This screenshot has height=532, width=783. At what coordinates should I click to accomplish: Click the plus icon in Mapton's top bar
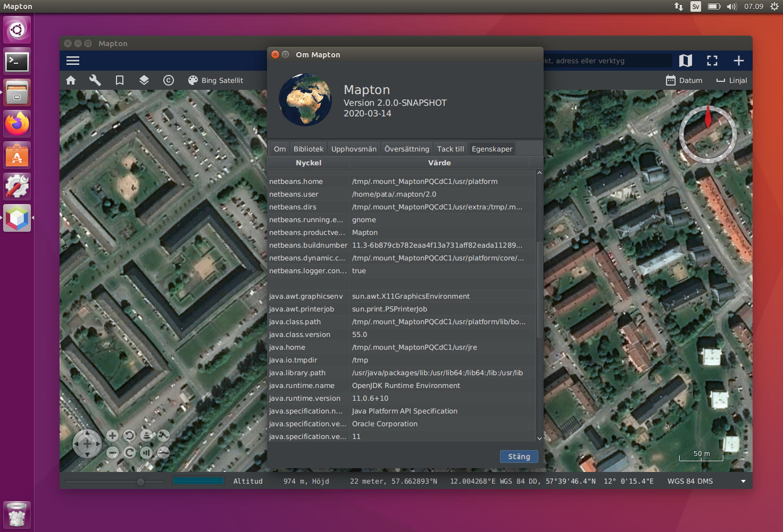[739, 61]
